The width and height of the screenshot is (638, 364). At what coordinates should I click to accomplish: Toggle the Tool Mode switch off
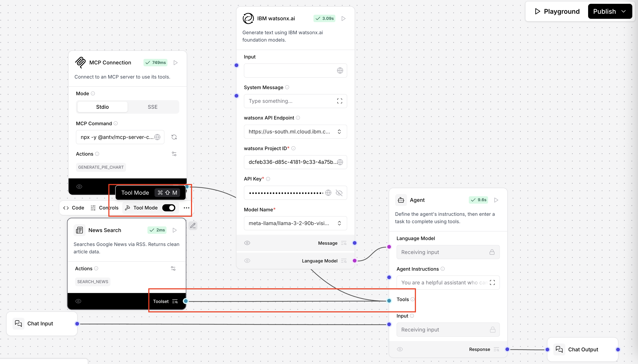169,208
